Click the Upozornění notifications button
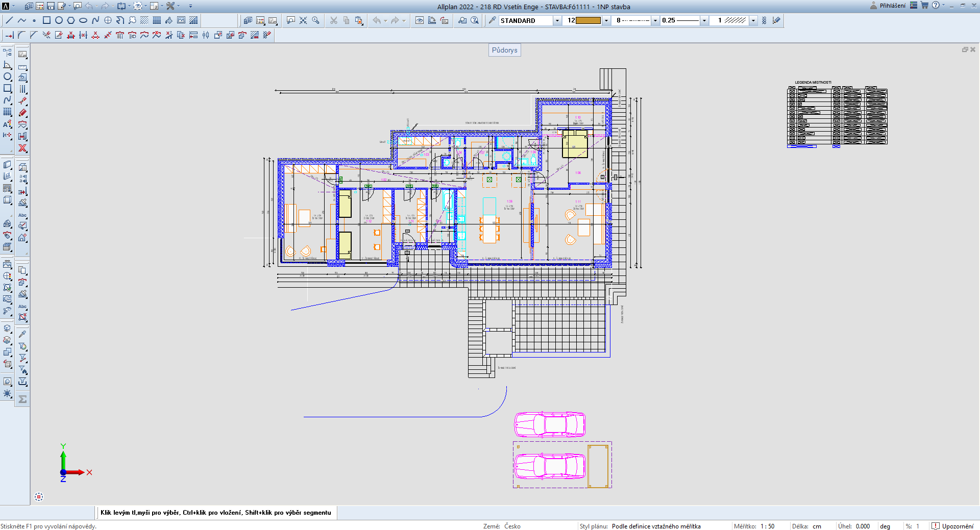 click(952, 526)
